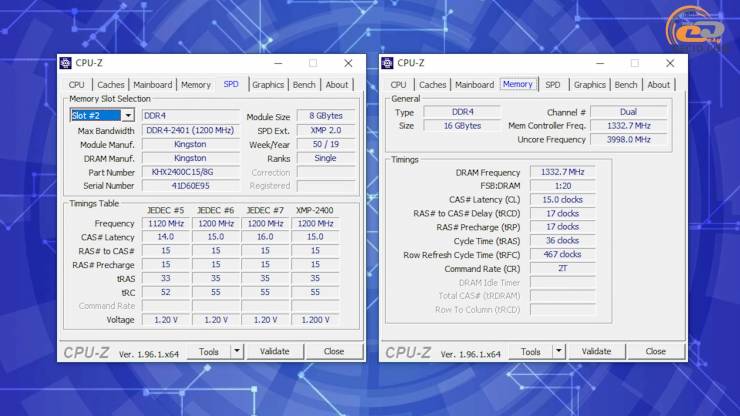Switch to CPU tab in left window
This screenshot has height=416, width=740.
point(76,85)
